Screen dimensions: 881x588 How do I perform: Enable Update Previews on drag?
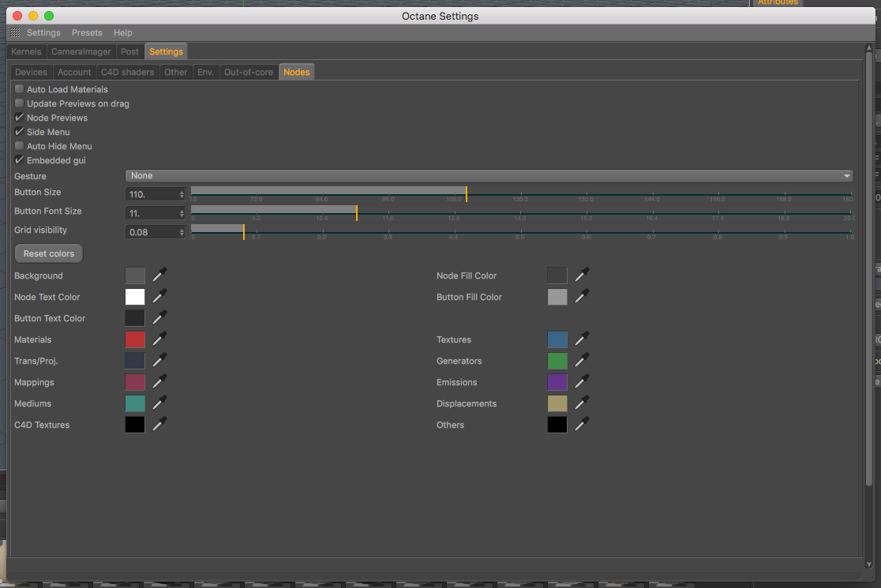(19, 103)
